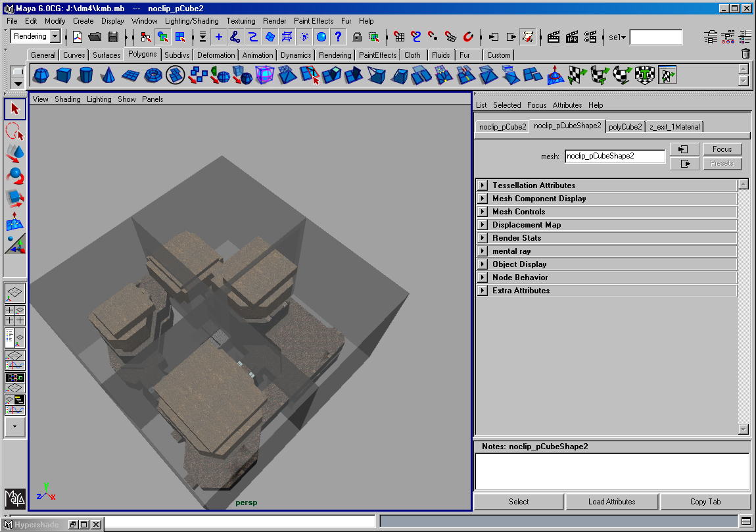Open viewport Shading menu
Image resolution: width=756 pixels, height=532 pixels.
[67, 99]
